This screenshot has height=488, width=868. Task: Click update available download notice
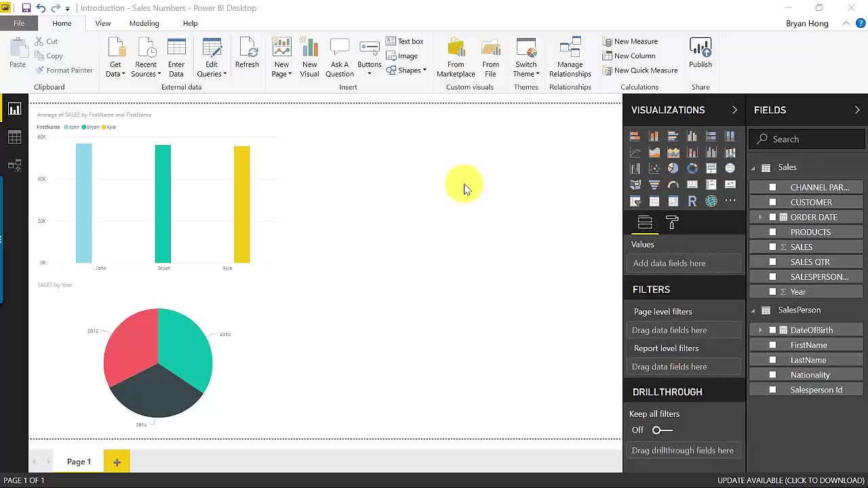(x=791, y=481)
